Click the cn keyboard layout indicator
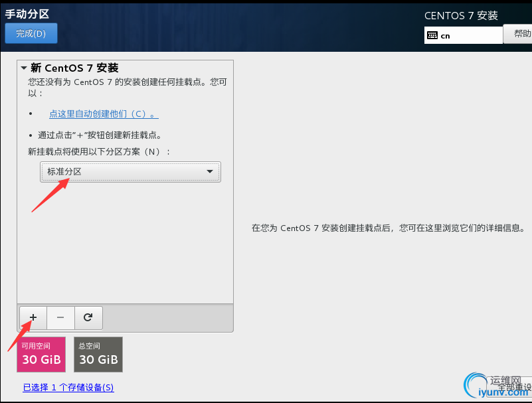The height and width of the screenshot is (403, 532). pyautogui.click(x=463, y=35)
